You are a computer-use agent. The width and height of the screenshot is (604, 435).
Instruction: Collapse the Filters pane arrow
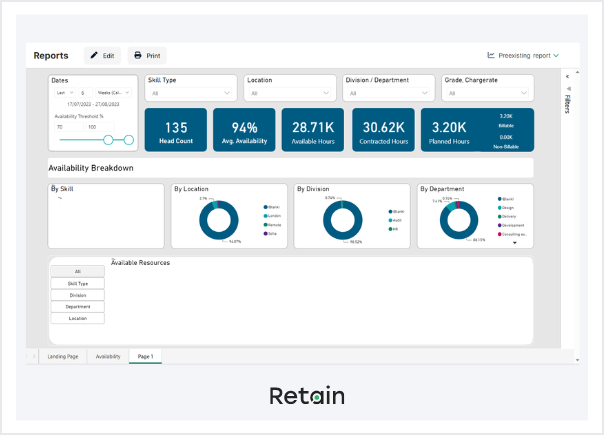pos(568,76)
